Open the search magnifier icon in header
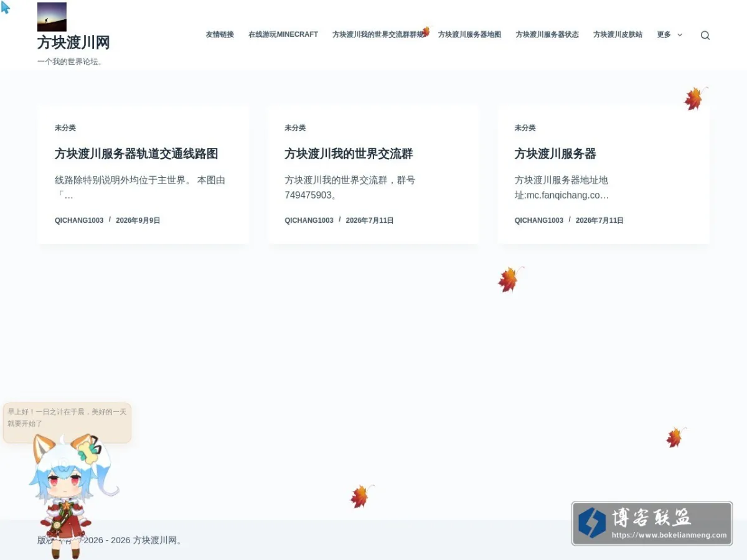 (705, 35)
